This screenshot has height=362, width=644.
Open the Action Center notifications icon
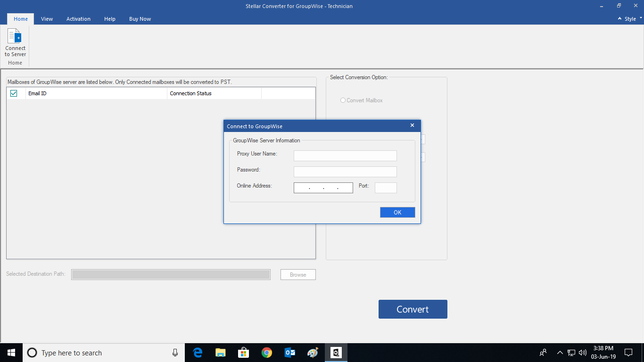click(x=628, y=353)
